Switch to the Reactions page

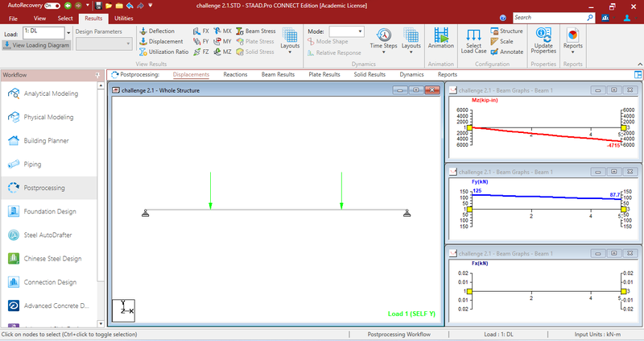pyautogui.click(x=235, y=75)
